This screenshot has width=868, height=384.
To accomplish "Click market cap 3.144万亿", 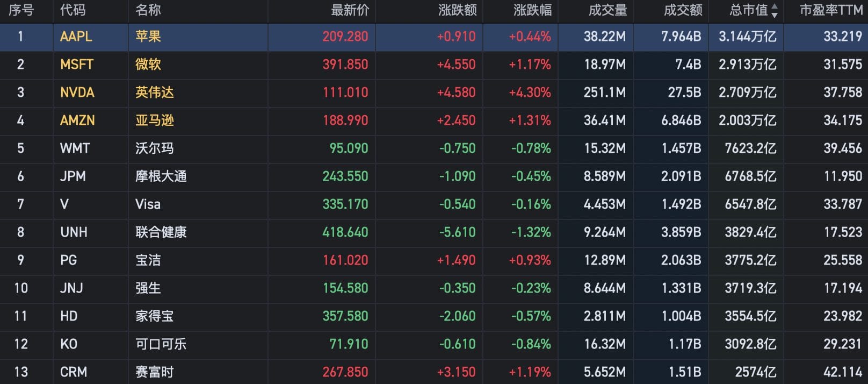I will tap(748, 37).
